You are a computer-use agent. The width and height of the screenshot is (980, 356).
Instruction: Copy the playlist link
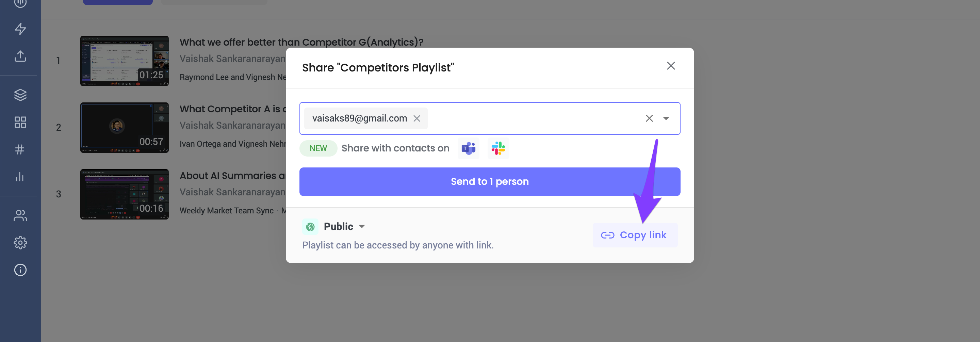pos(635,236)
